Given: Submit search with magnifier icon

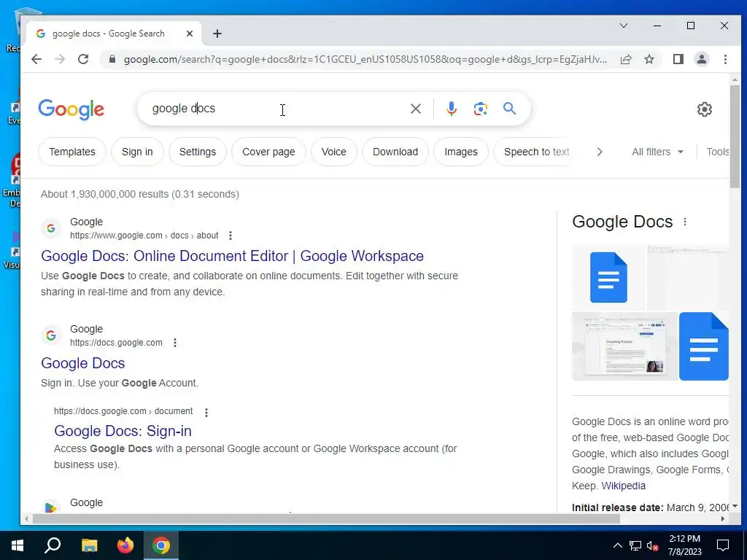Looking at the screenshot, I should 509,109.
